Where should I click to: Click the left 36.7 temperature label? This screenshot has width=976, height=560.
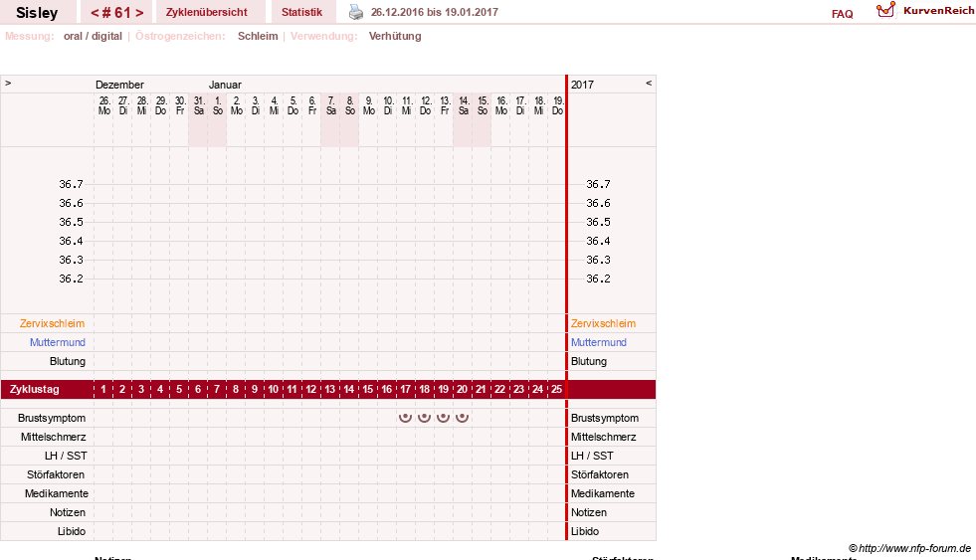point(71,184)
